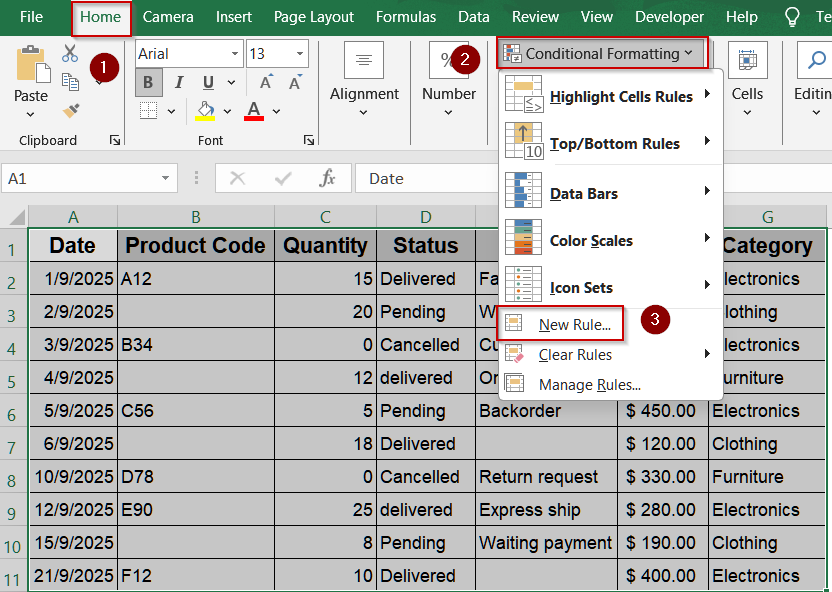Image resolution: width=832 pixels, height=592 pixels.
Task: Open the Borders dropdown arrow
Action: [x=171, y=111]
